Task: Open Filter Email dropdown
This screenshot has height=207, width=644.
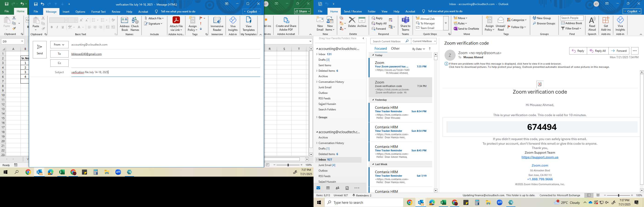Action: click(x=571, y=28)
